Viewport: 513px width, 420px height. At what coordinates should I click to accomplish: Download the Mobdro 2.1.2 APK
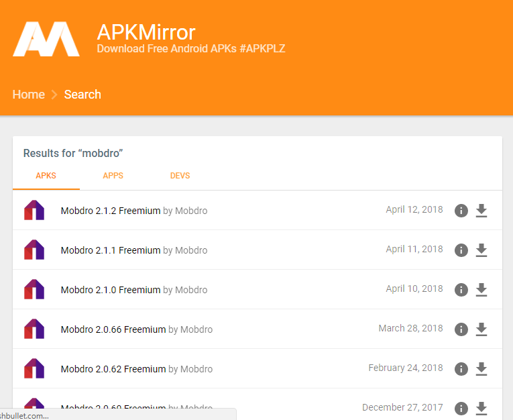(481, 211)
